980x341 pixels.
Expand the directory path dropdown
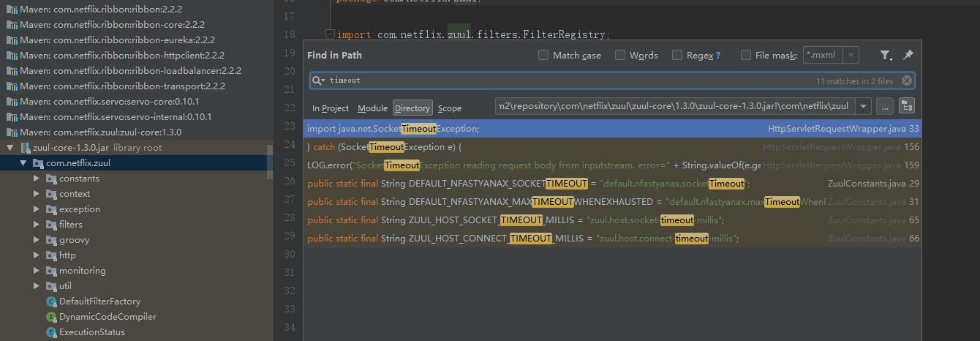[x=863, y=107]
